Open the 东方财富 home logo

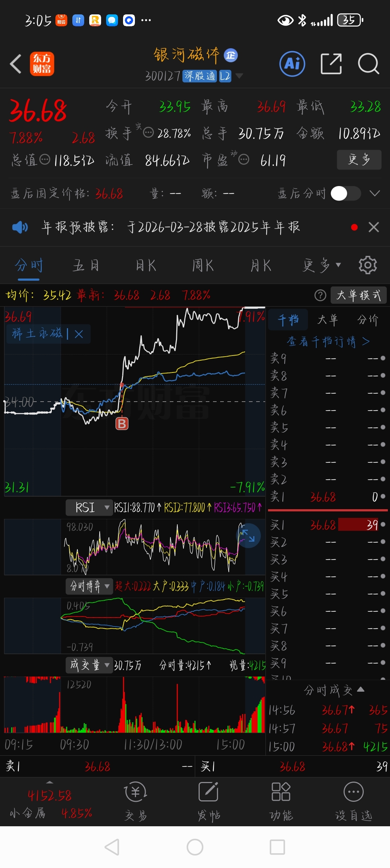tap(42, 64)
